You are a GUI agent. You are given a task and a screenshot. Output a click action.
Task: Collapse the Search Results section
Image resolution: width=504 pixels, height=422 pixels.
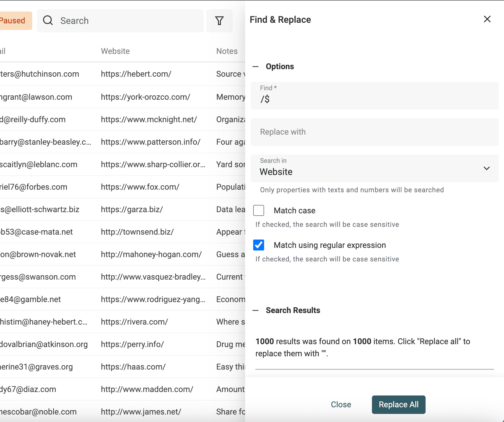255,310
